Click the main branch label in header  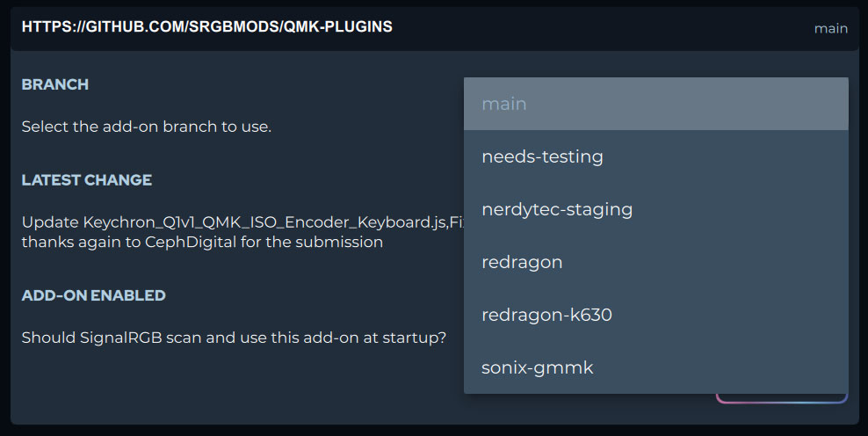click(x=830, y=28)
